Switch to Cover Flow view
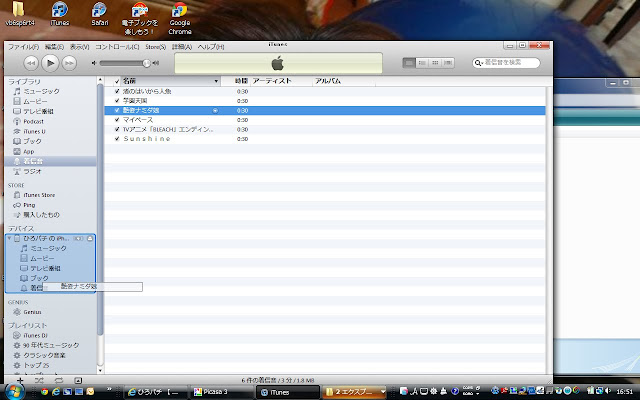The width and height of the screenshot is (640, 400). [x=448, y=63]
